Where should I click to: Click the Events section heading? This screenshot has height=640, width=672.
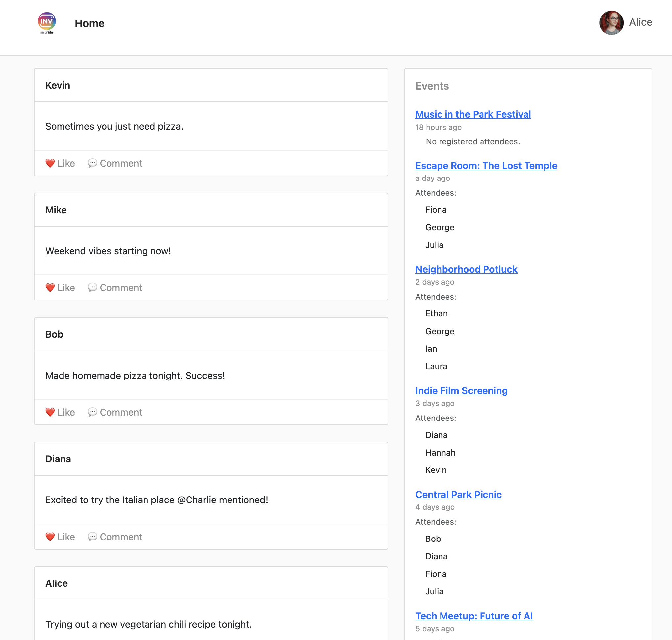pyautogui.click(x=432, y=86)
